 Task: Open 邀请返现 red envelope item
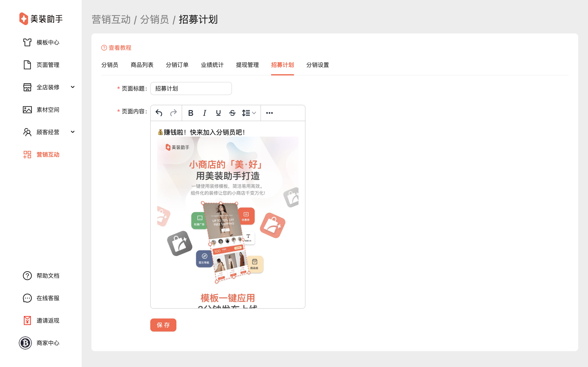(48, 321)
